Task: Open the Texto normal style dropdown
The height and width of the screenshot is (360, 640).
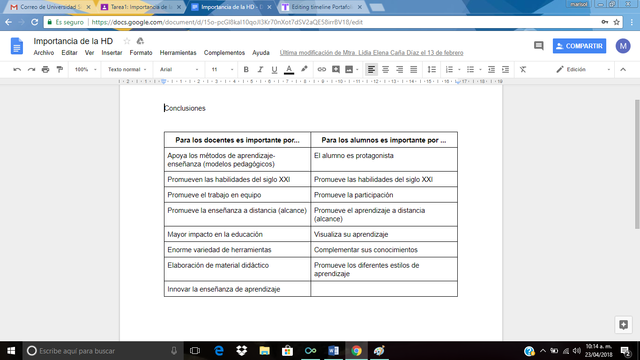Action: click(x=127, y=69)
